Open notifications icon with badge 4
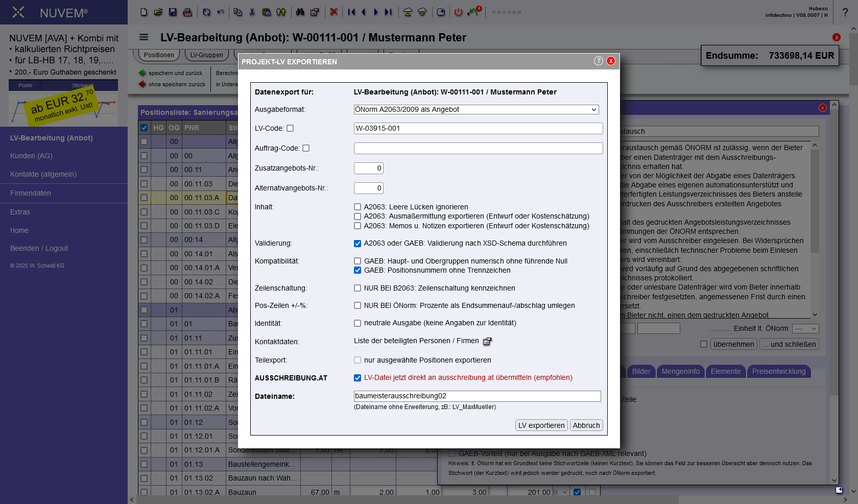Screen dimensions: 858x504 click(474, 11)
